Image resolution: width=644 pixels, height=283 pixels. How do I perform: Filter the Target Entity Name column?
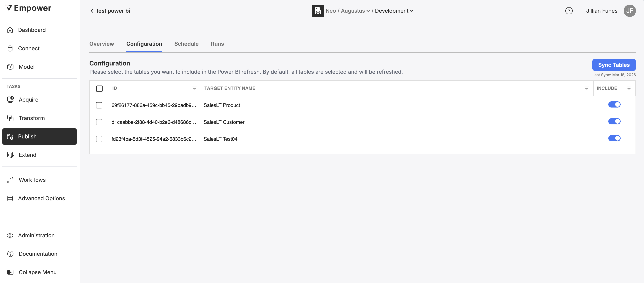coord(586,88)
